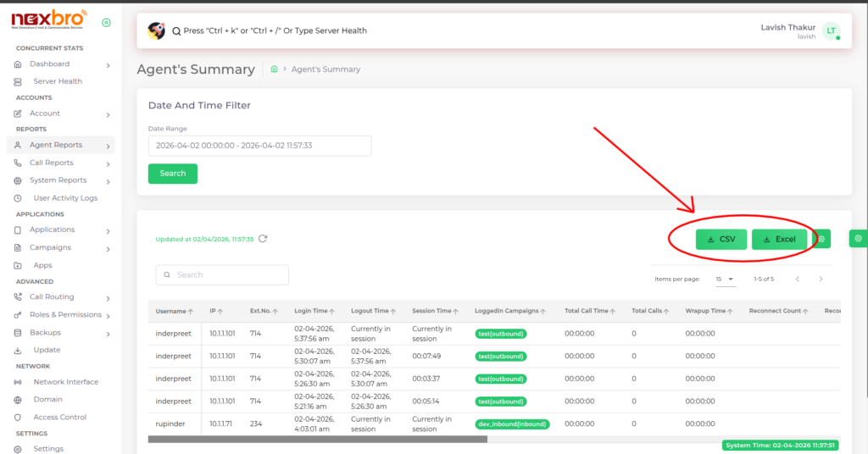868x454 pixels.
Task: Click the green settings tab on the right edge
Action: click(x=858, y=240)
